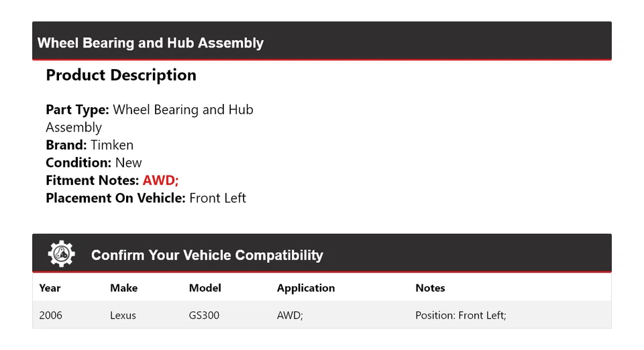Select the AWD; application cell
The width and height of the screenshot is (644, 350).
click(x=290, y=315)
